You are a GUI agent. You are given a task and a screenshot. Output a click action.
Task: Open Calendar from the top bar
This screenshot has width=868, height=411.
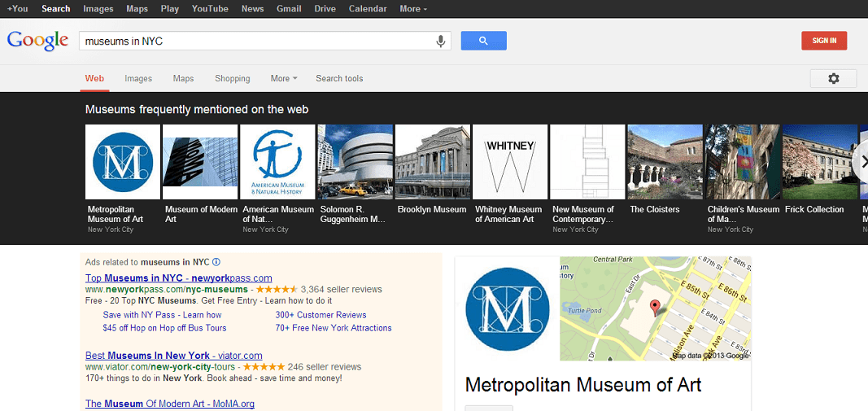click(369, 9)
